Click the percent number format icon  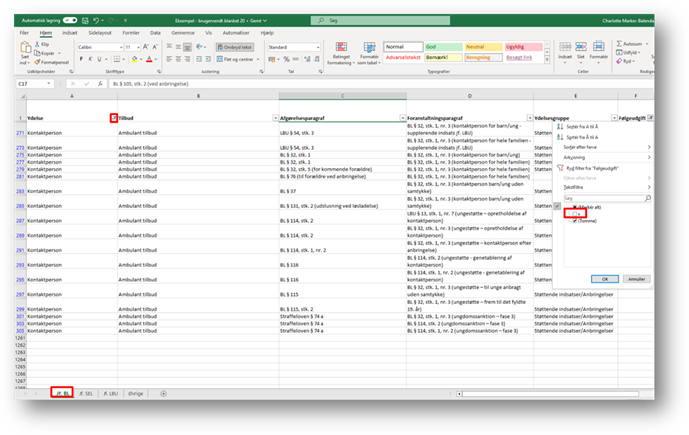point(284,59)
